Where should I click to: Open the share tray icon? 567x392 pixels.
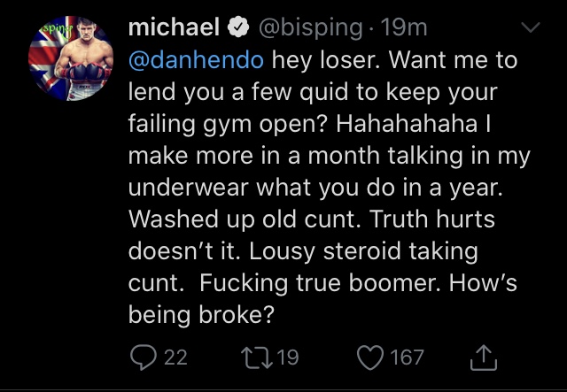click(x=484, y=357)
